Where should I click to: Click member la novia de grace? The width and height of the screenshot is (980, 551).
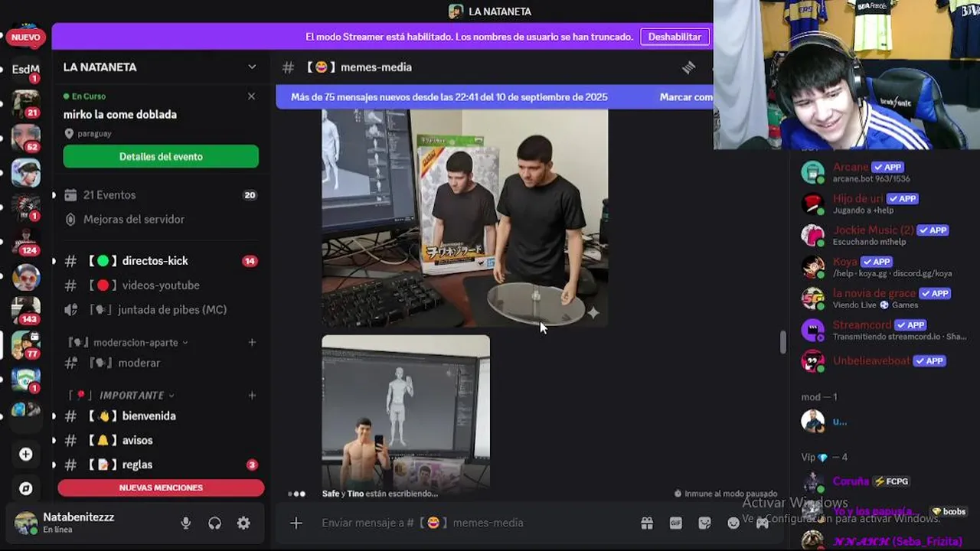(x=874, y=293)
